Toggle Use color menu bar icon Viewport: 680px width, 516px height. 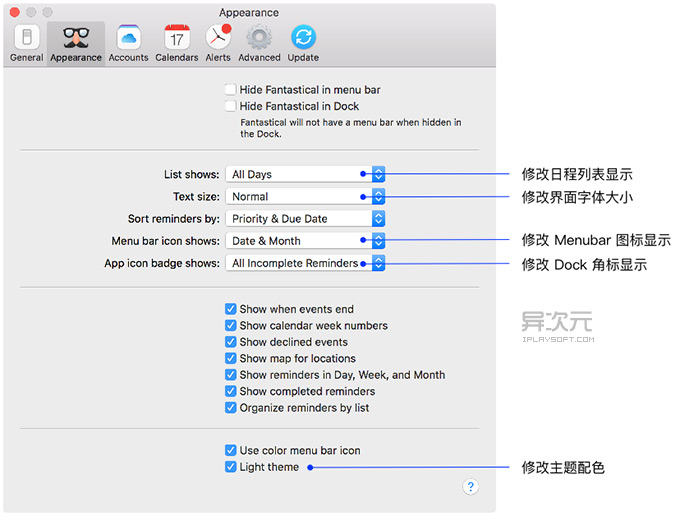click(x=231, y=450)
